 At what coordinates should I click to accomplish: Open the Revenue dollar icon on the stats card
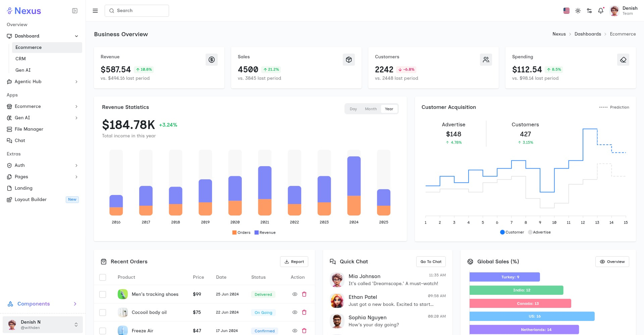212,60
